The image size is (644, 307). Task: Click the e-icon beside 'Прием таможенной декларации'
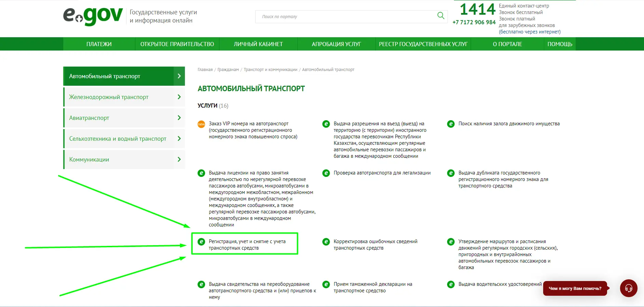tap(326, 284)
